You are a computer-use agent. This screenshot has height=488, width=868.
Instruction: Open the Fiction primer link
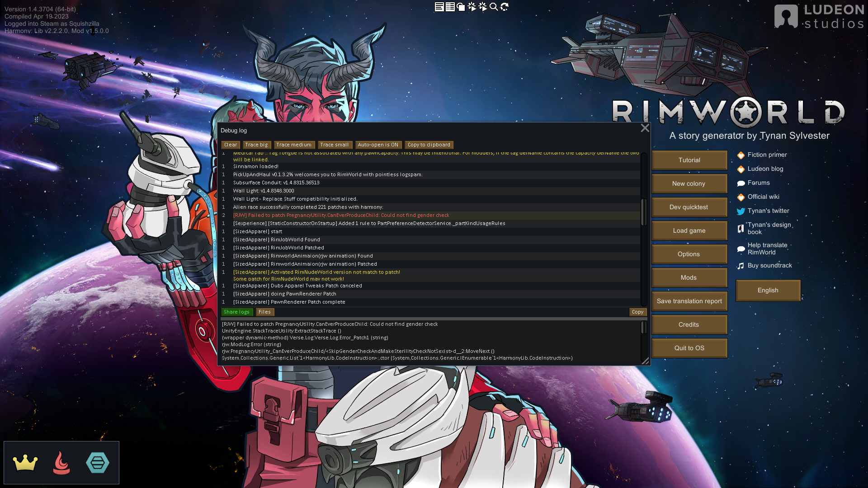point(762,155)
